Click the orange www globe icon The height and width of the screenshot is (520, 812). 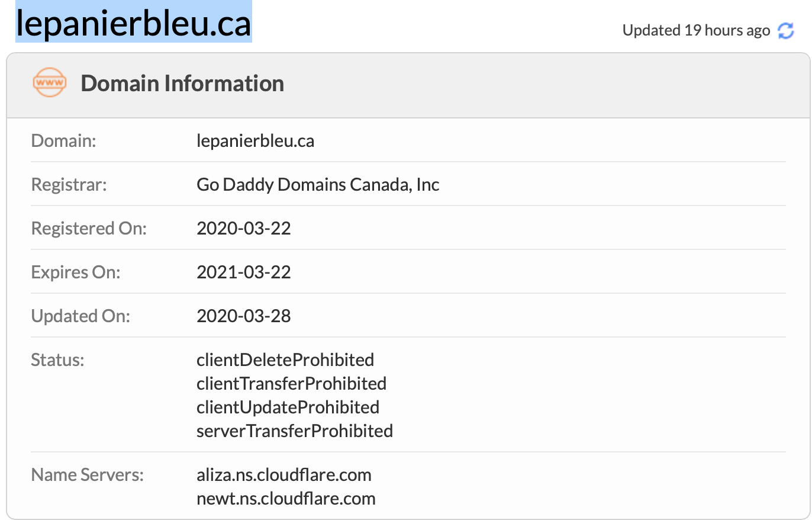49,83
